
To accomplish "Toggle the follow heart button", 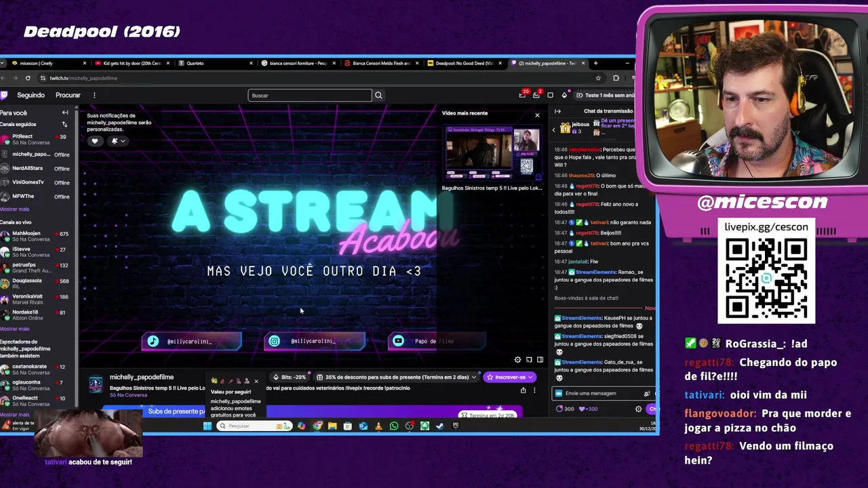I will coord(95,141).
